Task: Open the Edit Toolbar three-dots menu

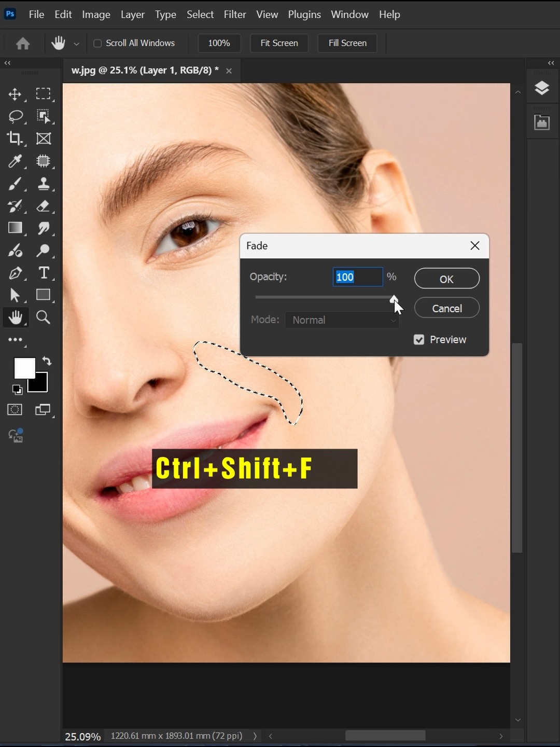Action: coord(15,340)
